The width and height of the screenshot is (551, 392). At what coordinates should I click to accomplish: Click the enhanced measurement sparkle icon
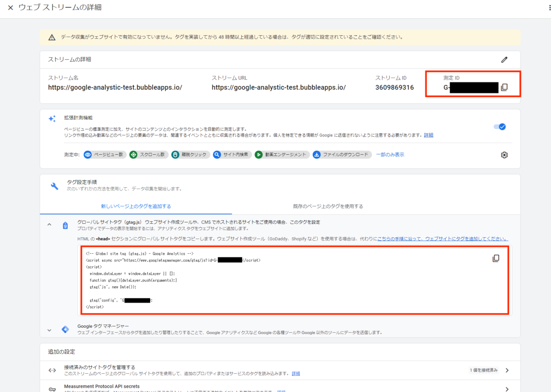(52, 118)
